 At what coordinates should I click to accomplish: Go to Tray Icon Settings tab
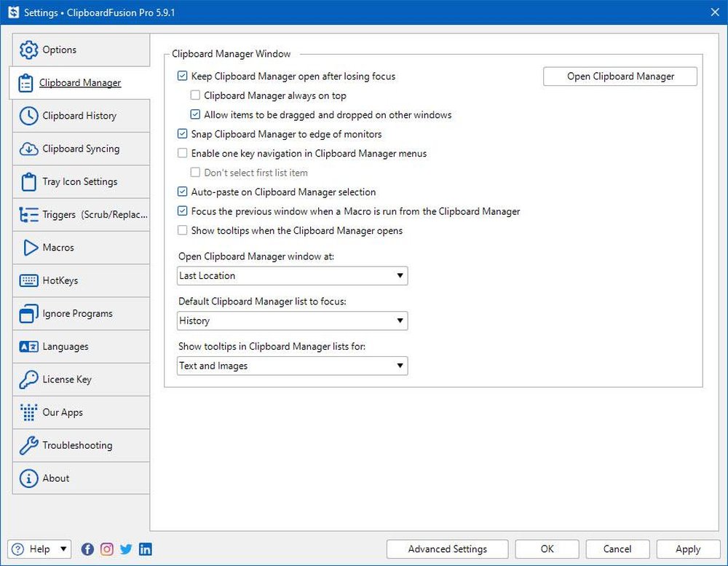point(81,181)
